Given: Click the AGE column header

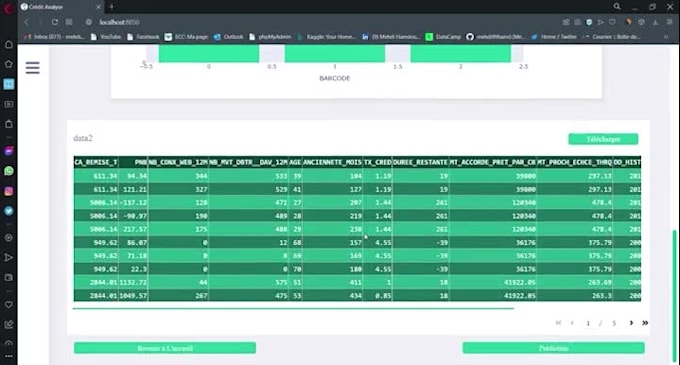Looking at the screenshot, I should coord(295,162).
